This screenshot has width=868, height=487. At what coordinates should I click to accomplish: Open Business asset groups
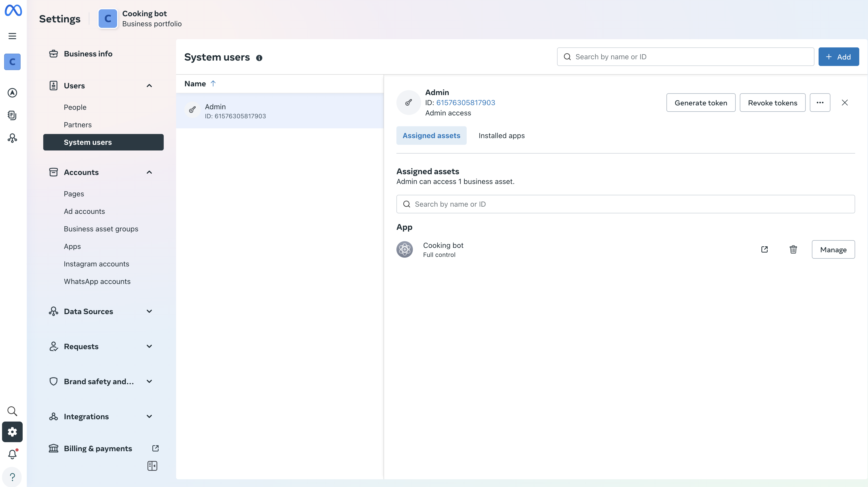[101, 229]
